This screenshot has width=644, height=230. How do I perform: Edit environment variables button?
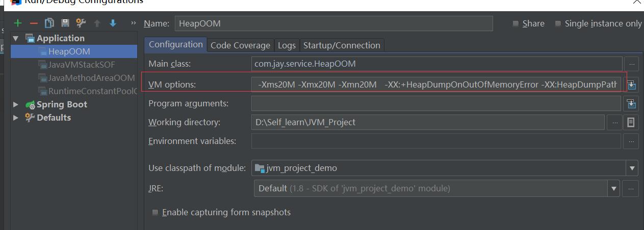pyautogui.click(x=631, y=141)
